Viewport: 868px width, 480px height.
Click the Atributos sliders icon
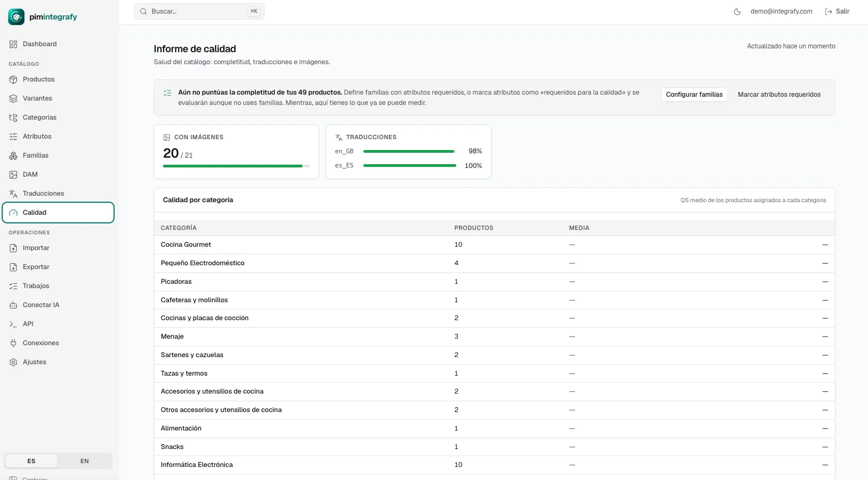[14, 136]
